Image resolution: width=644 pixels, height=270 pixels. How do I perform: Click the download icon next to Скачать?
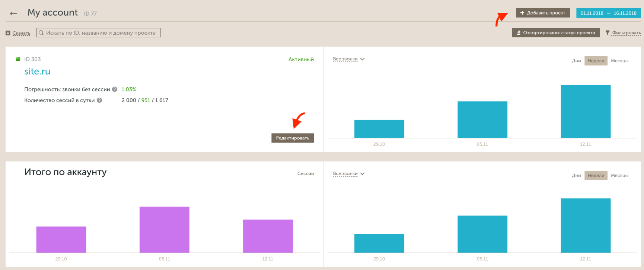point(8,33)
